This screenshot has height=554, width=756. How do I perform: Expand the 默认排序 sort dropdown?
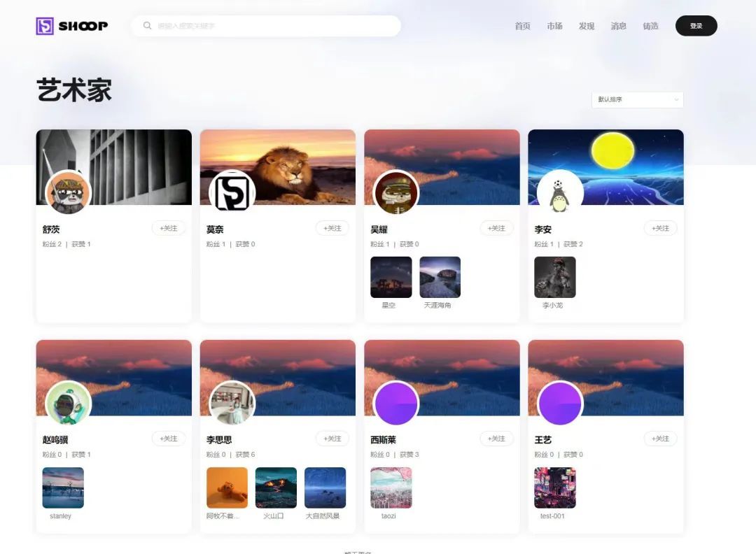click(638, 100)
